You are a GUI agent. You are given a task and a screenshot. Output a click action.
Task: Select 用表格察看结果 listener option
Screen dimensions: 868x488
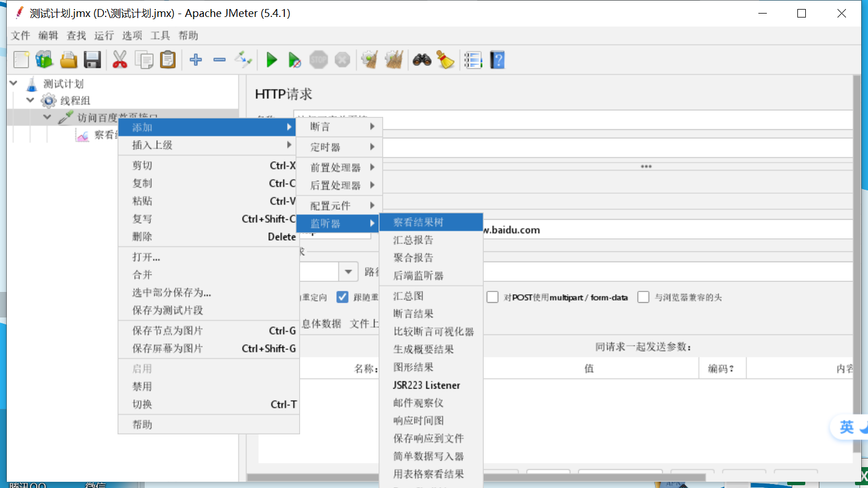pos(431,474)
